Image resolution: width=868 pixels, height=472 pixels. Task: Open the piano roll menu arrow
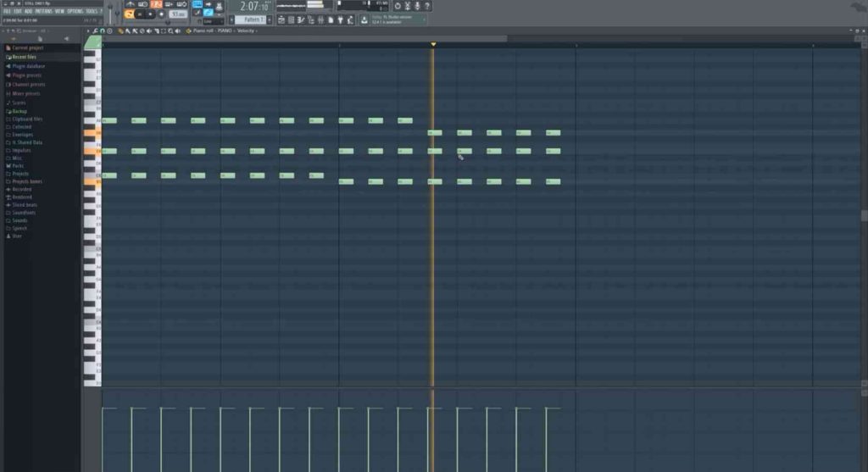pos(88,31)
